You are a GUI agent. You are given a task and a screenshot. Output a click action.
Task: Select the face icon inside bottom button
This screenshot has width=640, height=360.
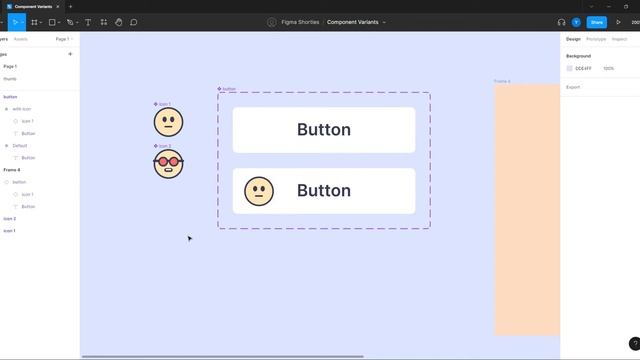259,191
